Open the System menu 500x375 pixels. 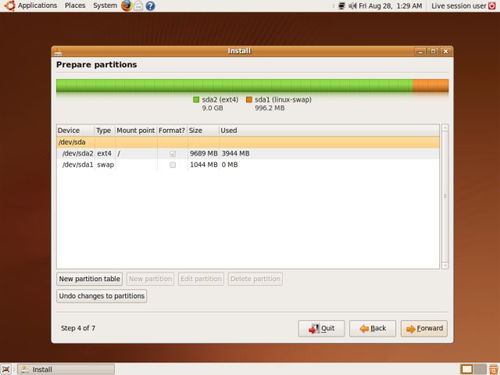pyautogui.click(x=105, y=6)
